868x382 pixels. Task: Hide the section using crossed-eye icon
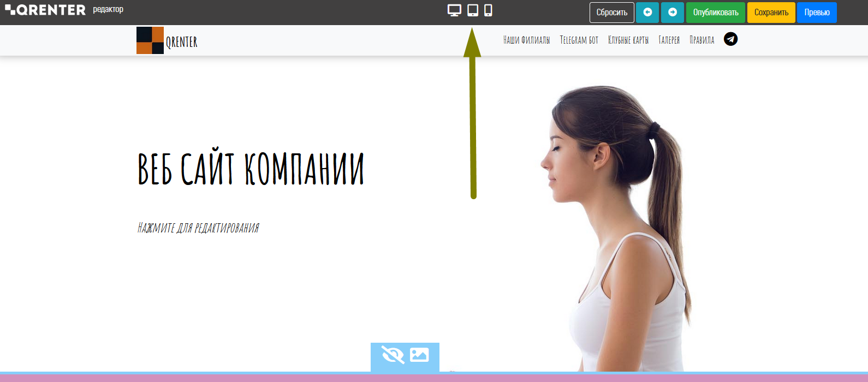[393, 355]
